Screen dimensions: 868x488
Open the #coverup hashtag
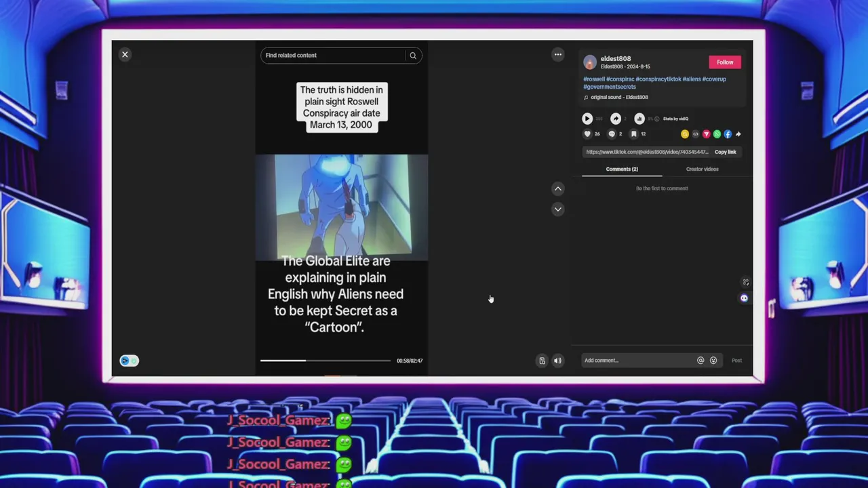(714, 79)
